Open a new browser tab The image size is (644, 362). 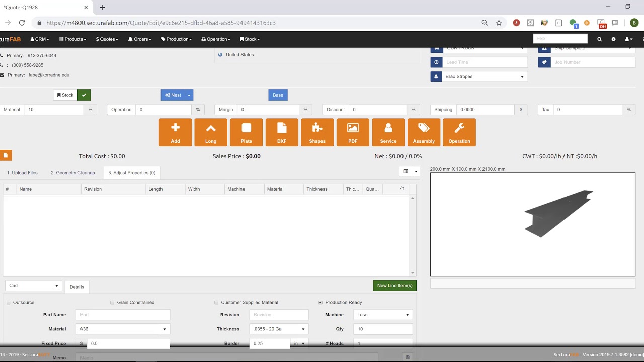click(x=103, y=8)
